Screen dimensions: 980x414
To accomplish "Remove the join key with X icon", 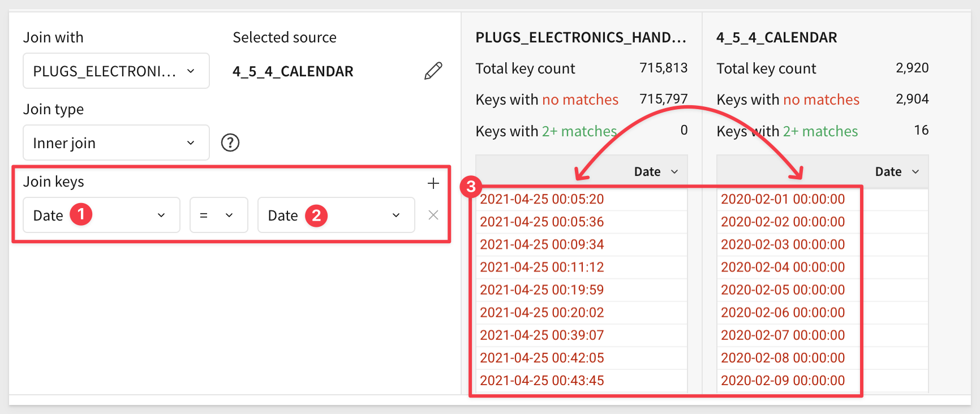I will click(433, 215).
